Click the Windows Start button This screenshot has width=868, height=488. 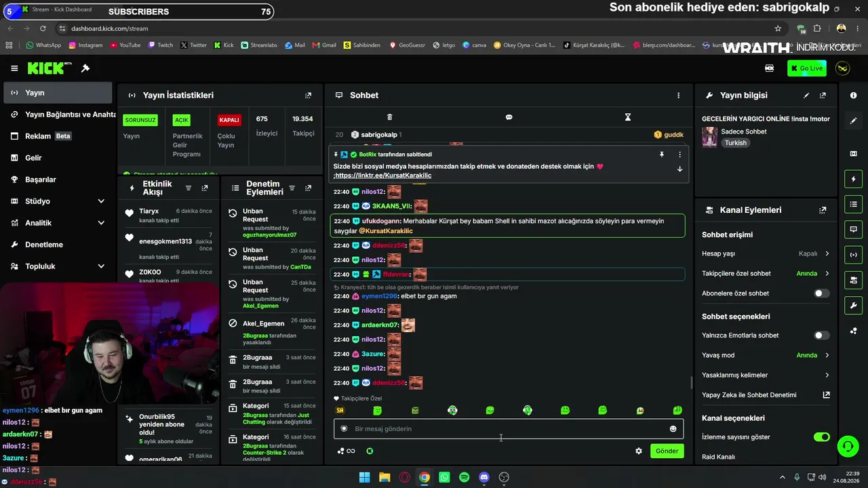click(x=364, y=477)
